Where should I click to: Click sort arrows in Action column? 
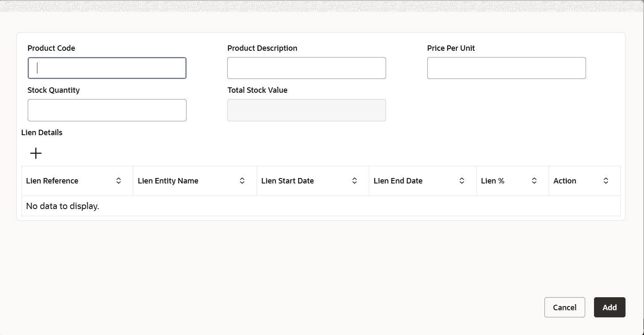tap(606, 181)
